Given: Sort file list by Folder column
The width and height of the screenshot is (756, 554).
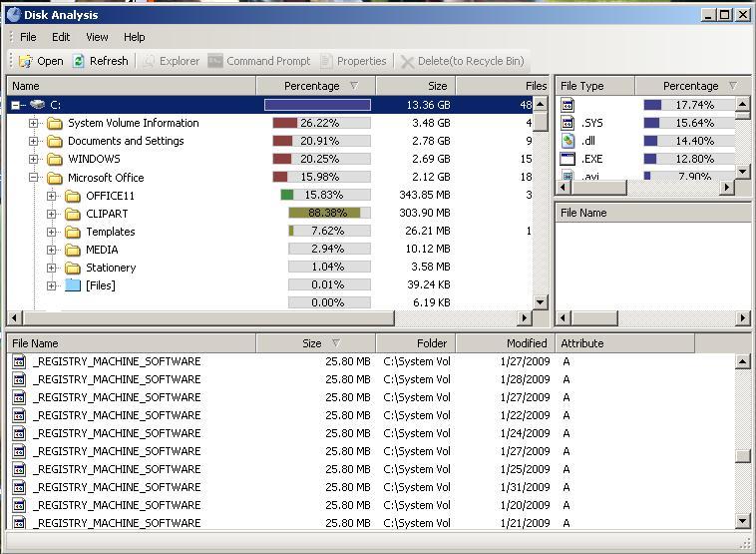Looking at the screenshot, I should (x=416, y=343).
